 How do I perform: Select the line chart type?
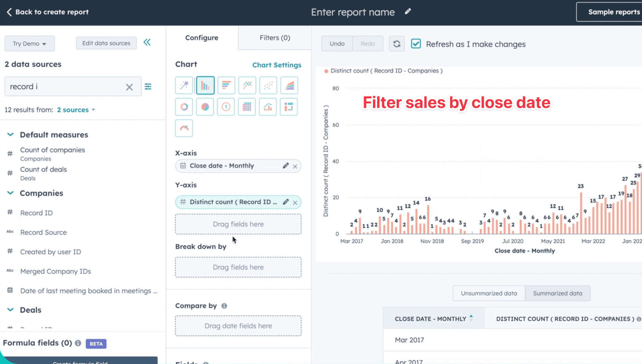(247, 85)
